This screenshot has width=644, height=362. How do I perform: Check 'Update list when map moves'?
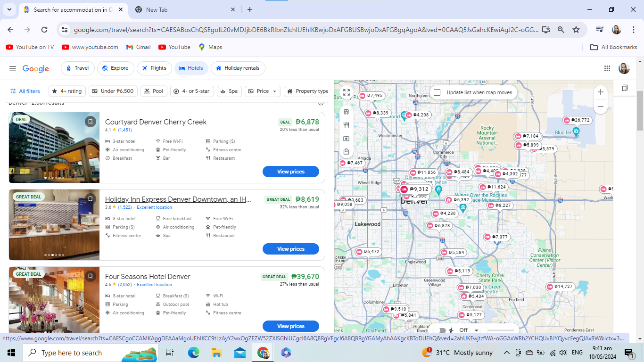click(437, 92)
